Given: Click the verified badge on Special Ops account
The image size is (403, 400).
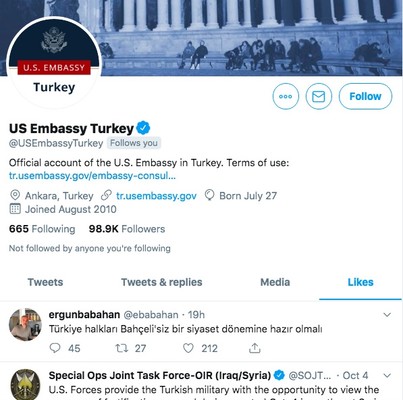Looking at the screenshot, I should pyautogui.click(x=279, y=375).
